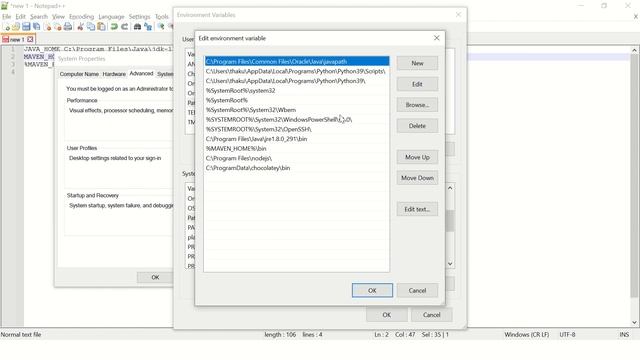Open the Encoding menu in Notepad++
Screen dimensions: 640x360
(x=82, y=17)
